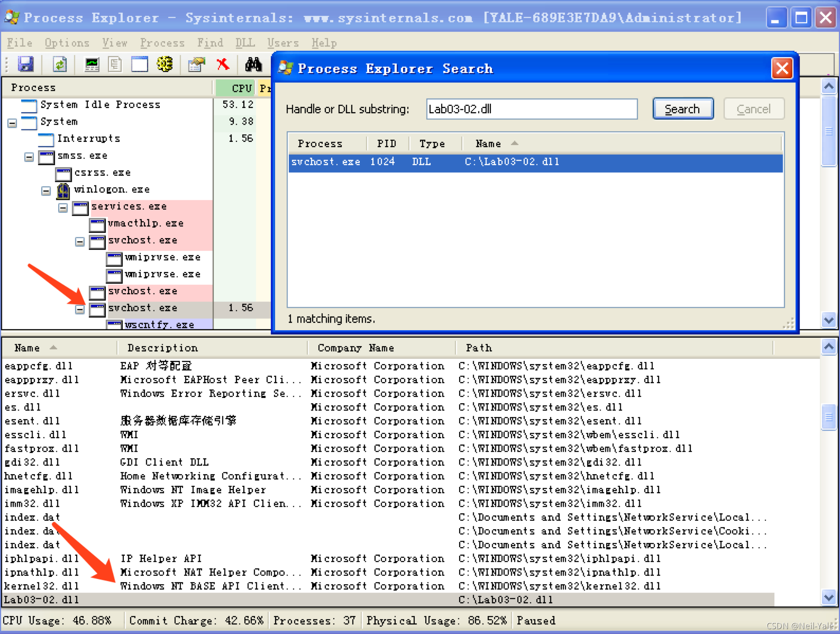Viewport: 840px width, 634px height.
Task: Open the File menu
Action: [x=19, y=43]
